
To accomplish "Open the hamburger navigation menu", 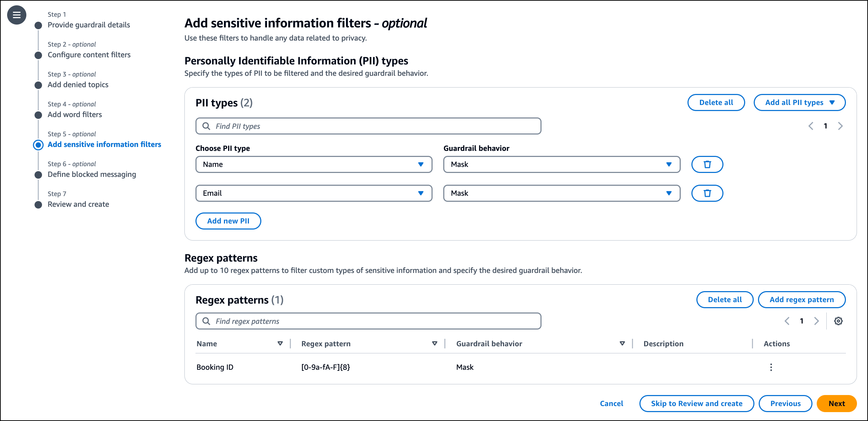I will (x=16, y=15).
